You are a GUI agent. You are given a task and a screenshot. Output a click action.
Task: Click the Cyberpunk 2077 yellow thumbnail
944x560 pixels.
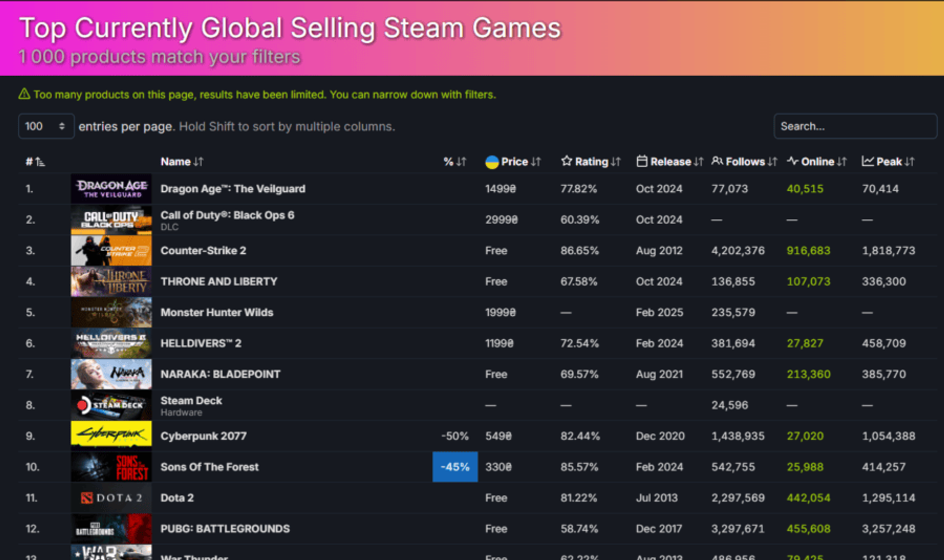click(111, 436)
